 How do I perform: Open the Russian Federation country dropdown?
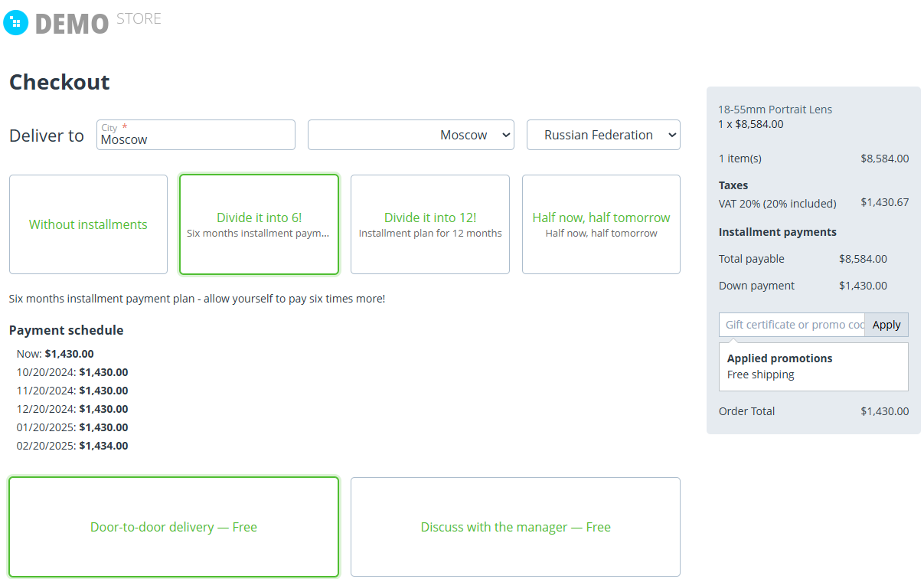[x=603, y=135]
